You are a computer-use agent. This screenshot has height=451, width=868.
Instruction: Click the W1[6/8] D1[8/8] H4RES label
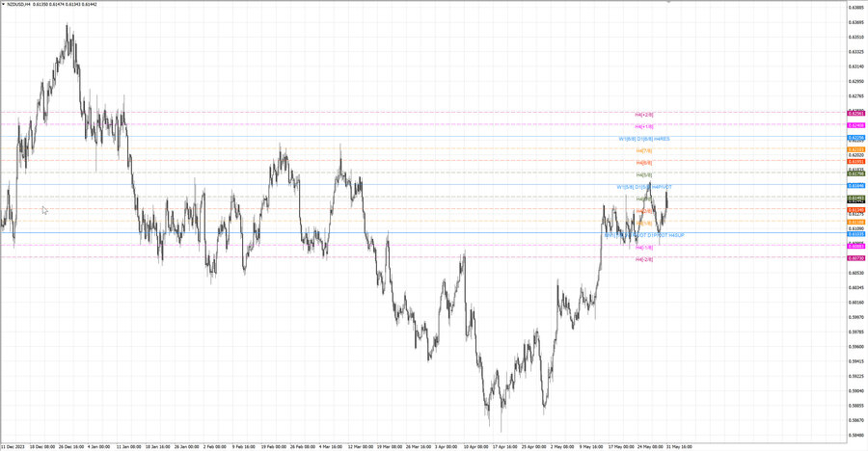pos(644,139)
